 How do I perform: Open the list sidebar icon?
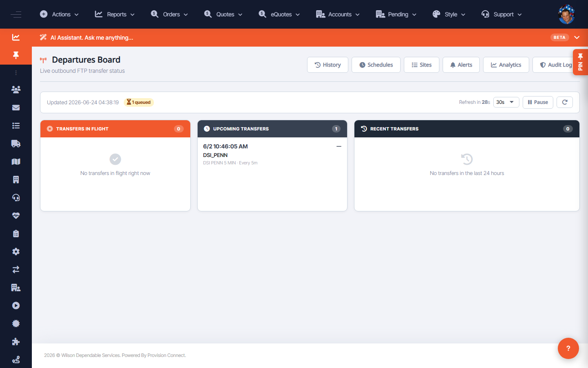coord(16,126)
